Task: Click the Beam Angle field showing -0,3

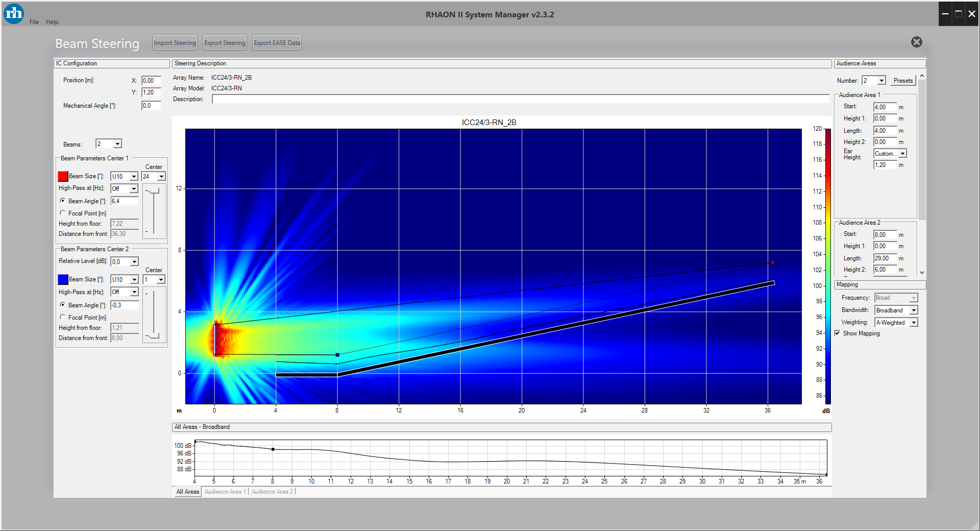Action: click(125, 305)
